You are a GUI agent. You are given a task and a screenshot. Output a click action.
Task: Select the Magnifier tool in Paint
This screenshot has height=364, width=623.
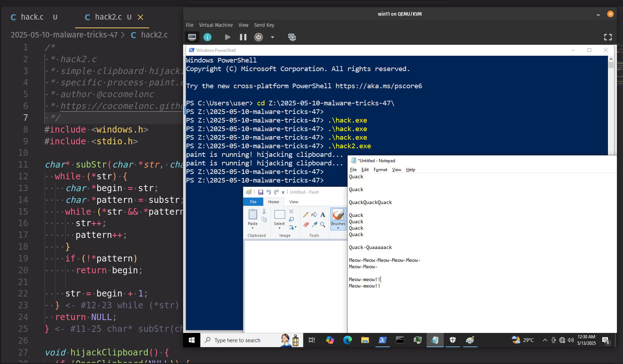point(323,225)
